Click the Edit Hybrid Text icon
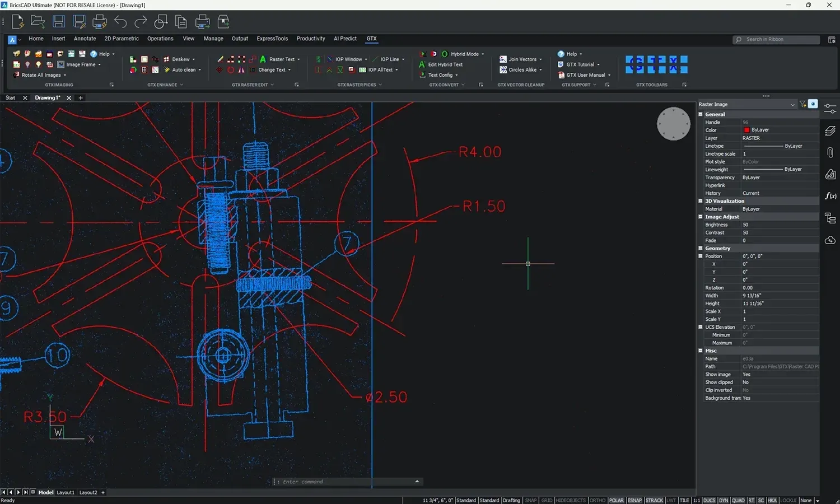 click(x=422, y=64)
